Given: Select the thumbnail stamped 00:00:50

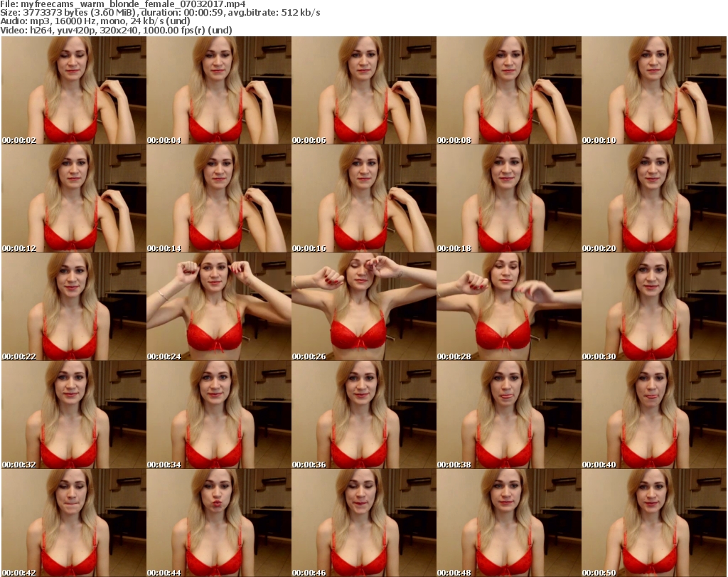Looking at the screenshot, I should 654,523.
